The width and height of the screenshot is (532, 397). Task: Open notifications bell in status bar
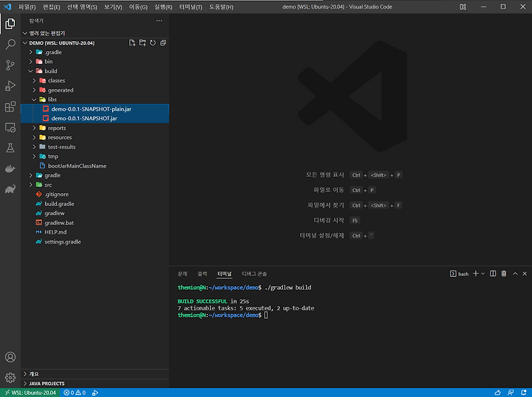(524, 393)
